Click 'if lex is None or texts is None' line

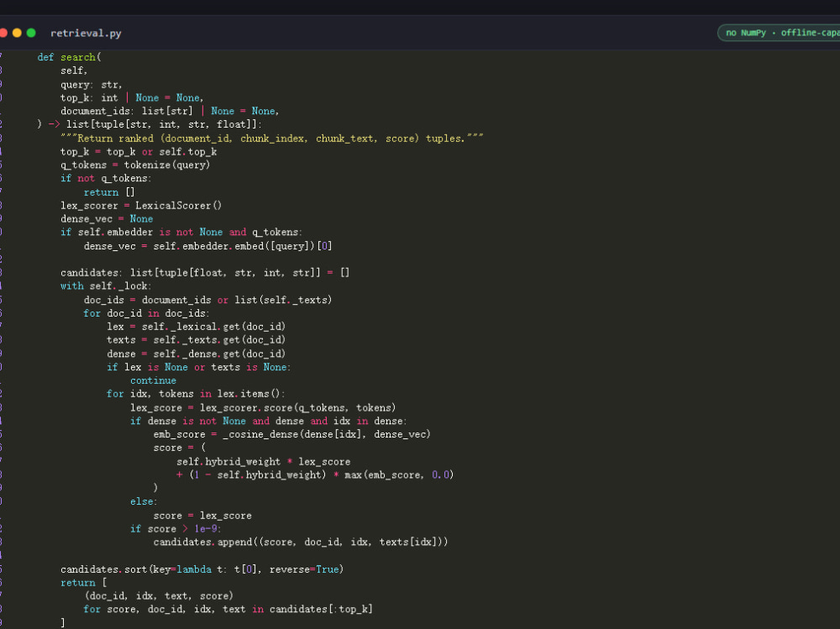[199, 368]
